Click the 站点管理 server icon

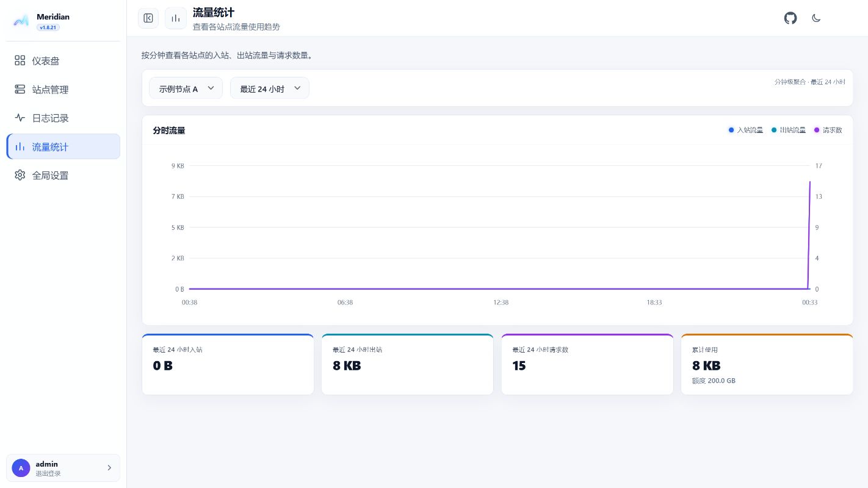point(20,90)
